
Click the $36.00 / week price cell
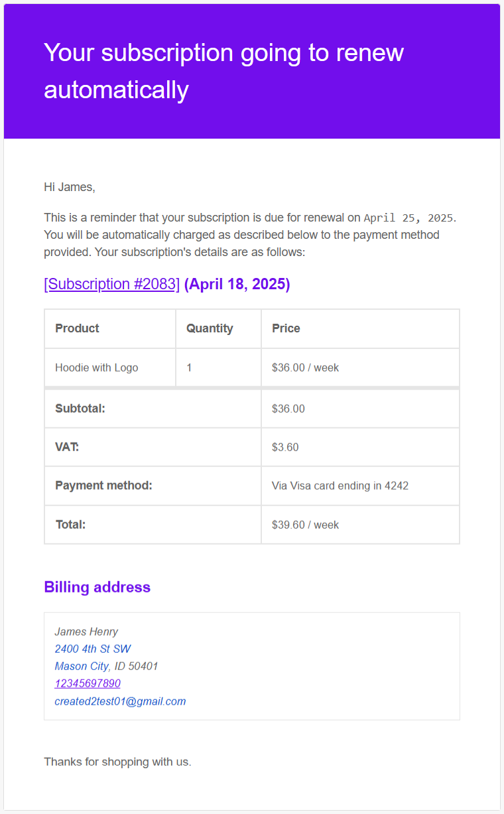[x=305, y=368]
